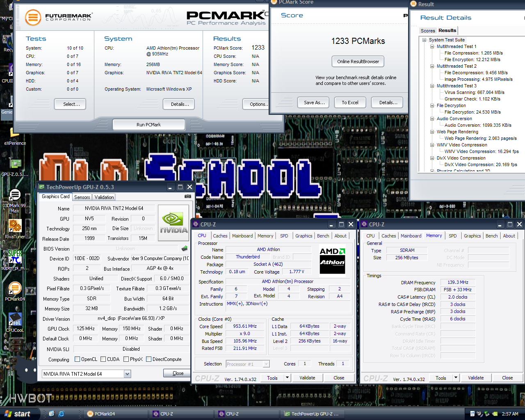Image resolution: width=525 pixels, height=420 pixels.
Task: Click Validate in right CPU-Z window
Action: click(x=476, y=378)
